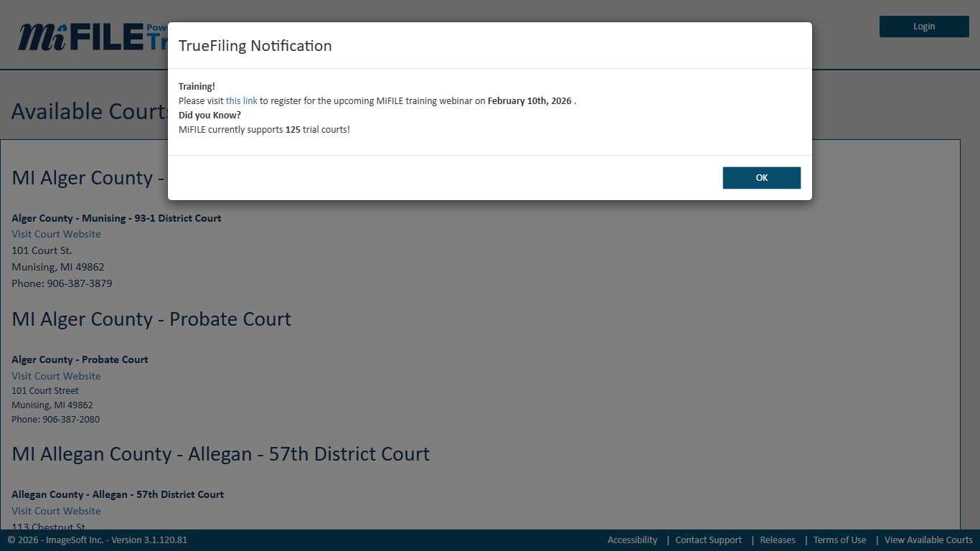Click phone number 906-387-2080
980x551 pixels.
click(70, 420)
